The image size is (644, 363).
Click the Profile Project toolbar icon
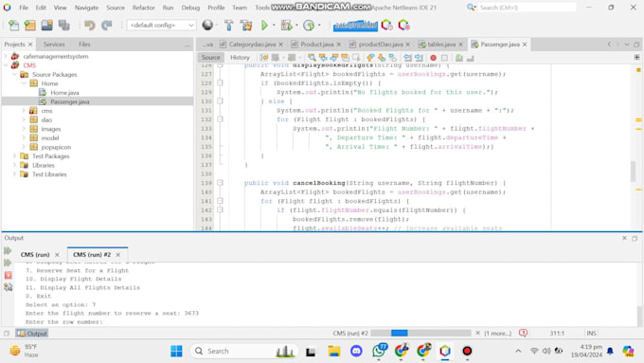(309, 25)
